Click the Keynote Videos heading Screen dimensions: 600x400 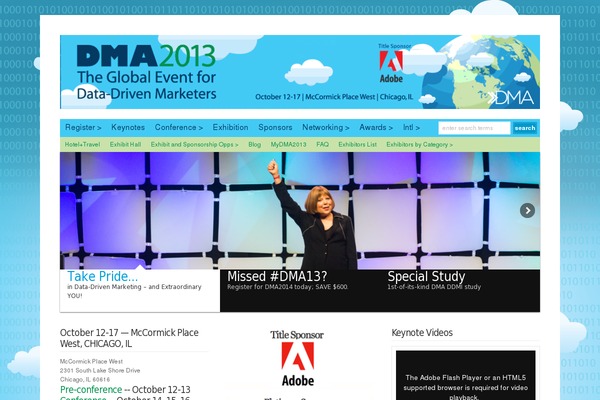pos(422,333)
